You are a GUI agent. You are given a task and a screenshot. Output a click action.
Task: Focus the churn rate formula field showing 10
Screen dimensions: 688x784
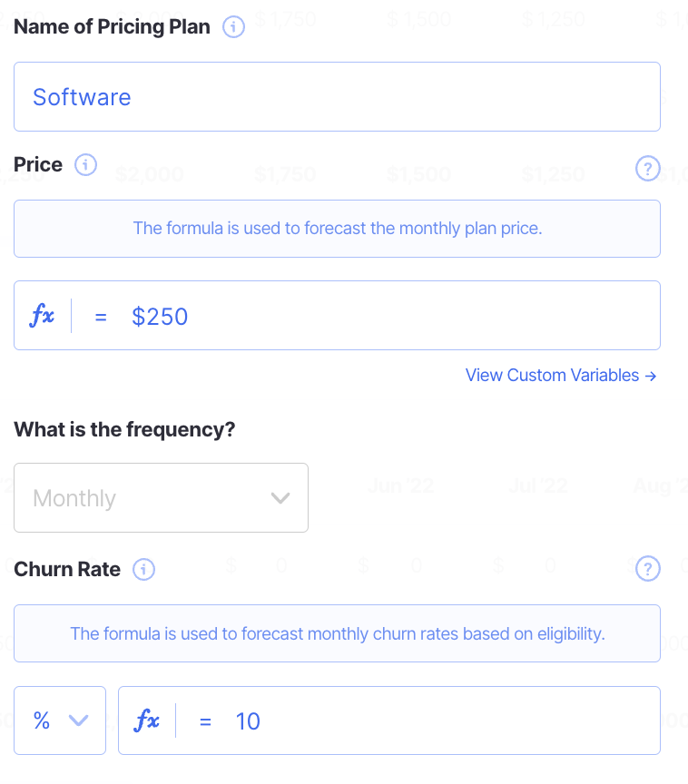436,721
